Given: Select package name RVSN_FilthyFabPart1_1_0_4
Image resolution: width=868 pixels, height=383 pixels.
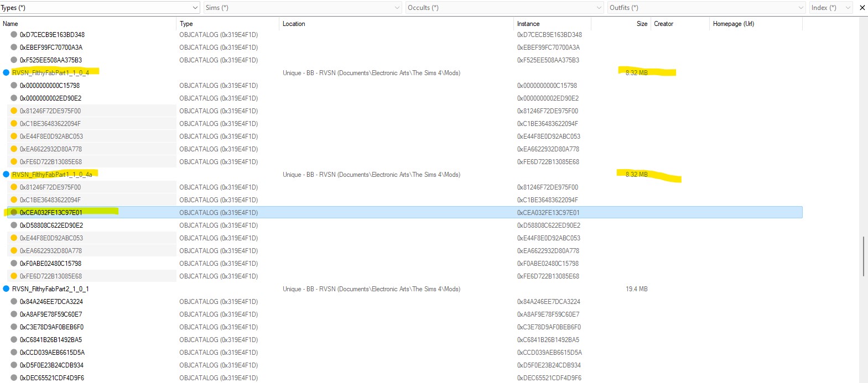Looking at the screenshot, I should click(x=50, y=72).
